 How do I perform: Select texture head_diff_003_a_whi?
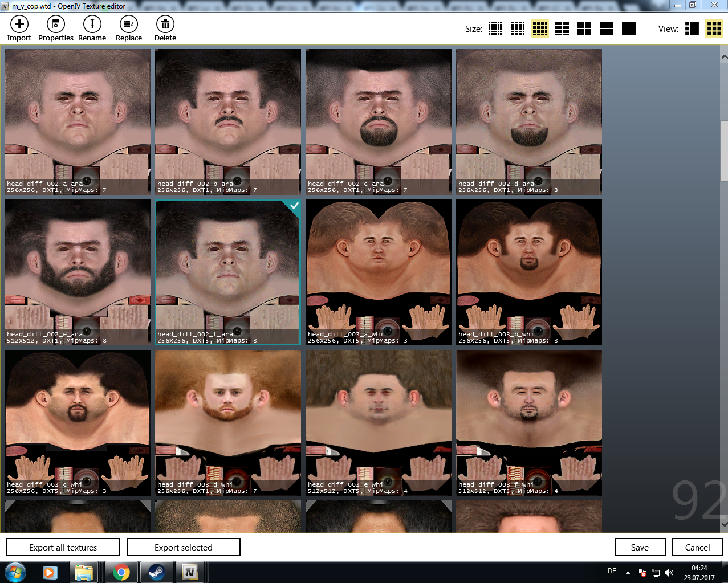pyautogui.click(x=379, y=272)
